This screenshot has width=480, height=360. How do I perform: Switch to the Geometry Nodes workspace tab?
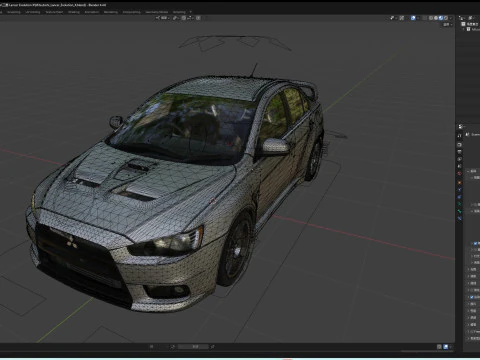[157, 12]
